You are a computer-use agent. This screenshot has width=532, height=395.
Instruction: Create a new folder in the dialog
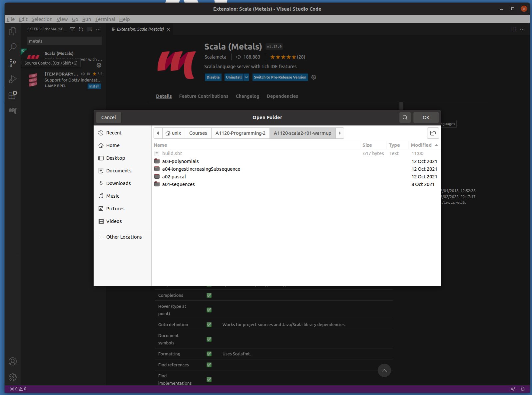coord(433,133)
